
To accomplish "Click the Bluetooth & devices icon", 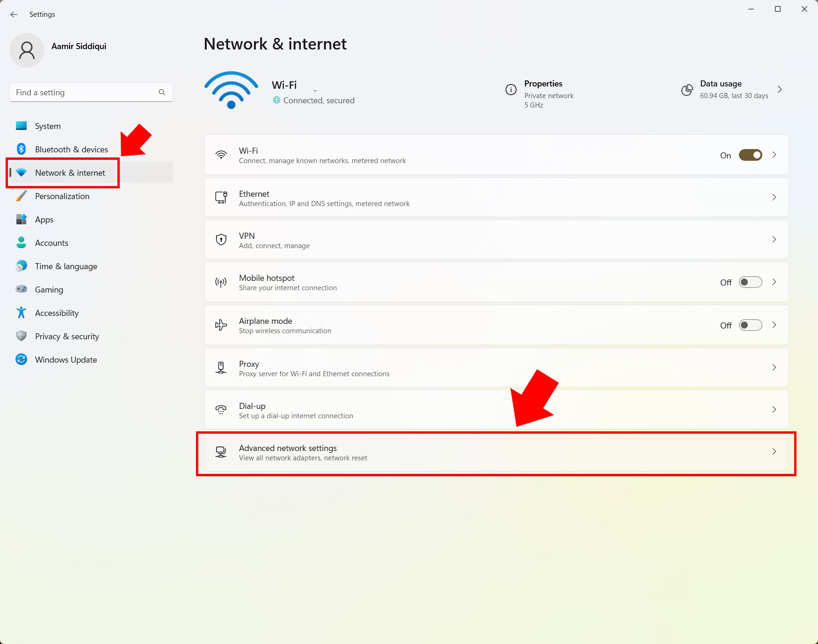I will [x=21, y=149].
